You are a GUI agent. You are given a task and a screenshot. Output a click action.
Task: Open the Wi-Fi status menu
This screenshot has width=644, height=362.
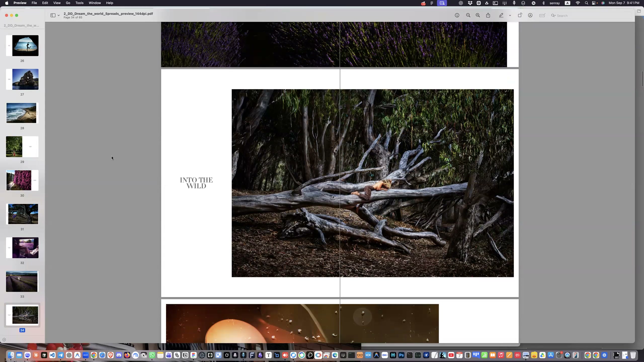(x=578, y=3)
